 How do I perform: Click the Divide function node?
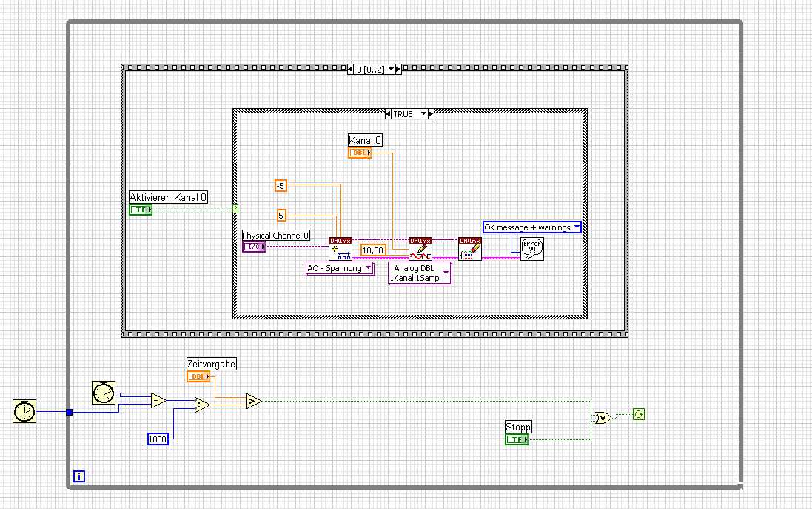(x=202, y=405)
